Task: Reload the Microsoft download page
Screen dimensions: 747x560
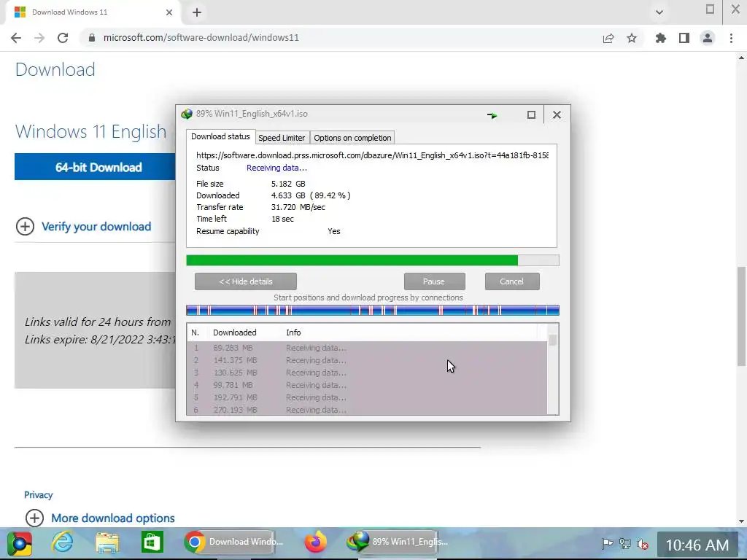Action: pos(63,38)
